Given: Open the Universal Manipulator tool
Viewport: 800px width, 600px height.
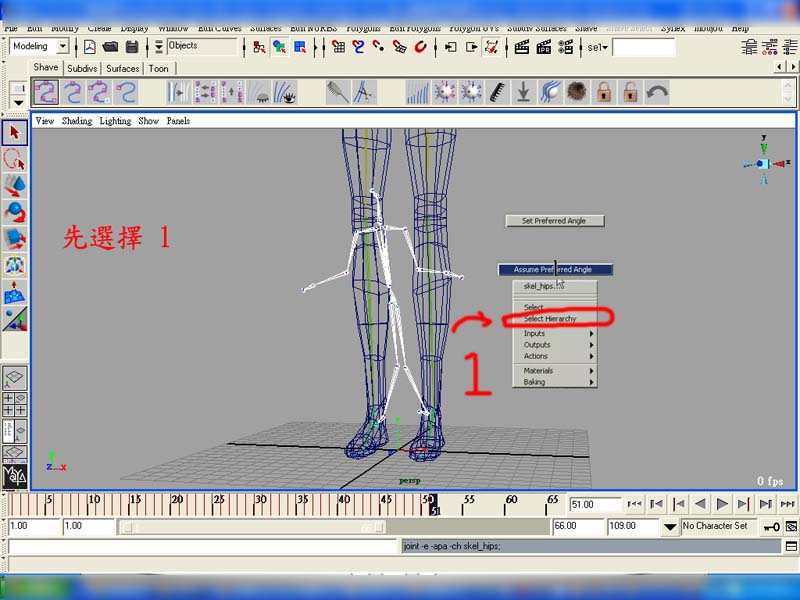Looking at the screenshot, I should (14, 265).
